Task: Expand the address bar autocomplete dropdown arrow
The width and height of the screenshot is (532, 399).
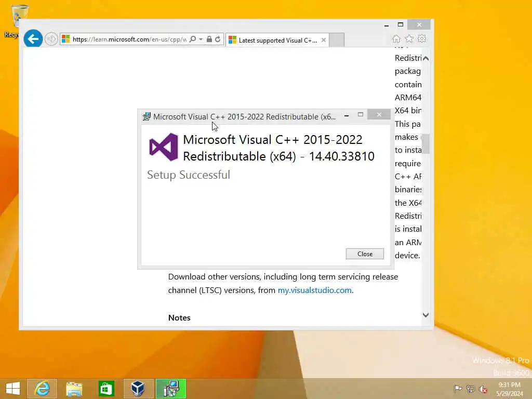Action: click(x=201, y=39)
